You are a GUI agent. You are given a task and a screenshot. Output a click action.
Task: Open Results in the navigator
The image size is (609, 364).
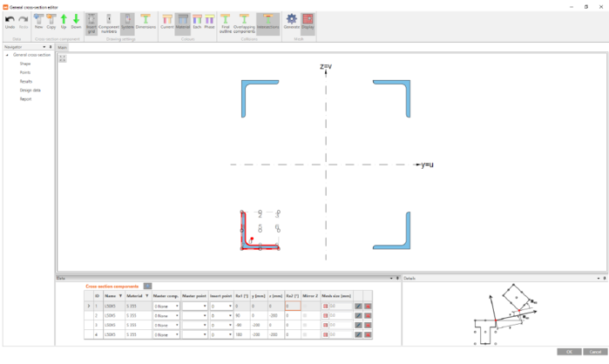coord(26,82)
